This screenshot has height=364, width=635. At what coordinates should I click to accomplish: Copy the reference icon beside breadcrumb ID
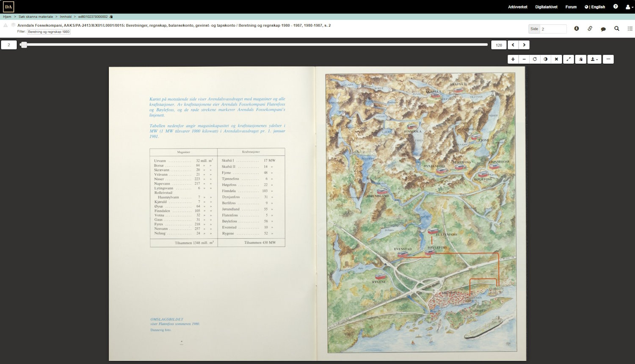(x=111, y=17)
